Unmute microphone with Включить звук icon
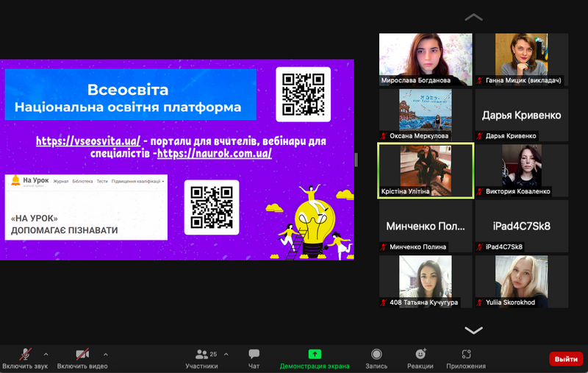The width and height of the screenshot is (588, 373). 25,354
